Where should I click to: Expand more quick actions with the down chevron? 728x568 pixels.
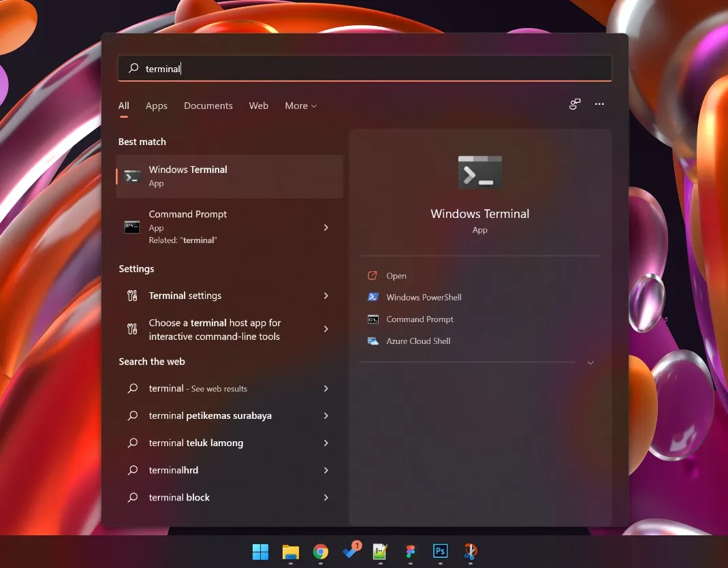(590, 362)
